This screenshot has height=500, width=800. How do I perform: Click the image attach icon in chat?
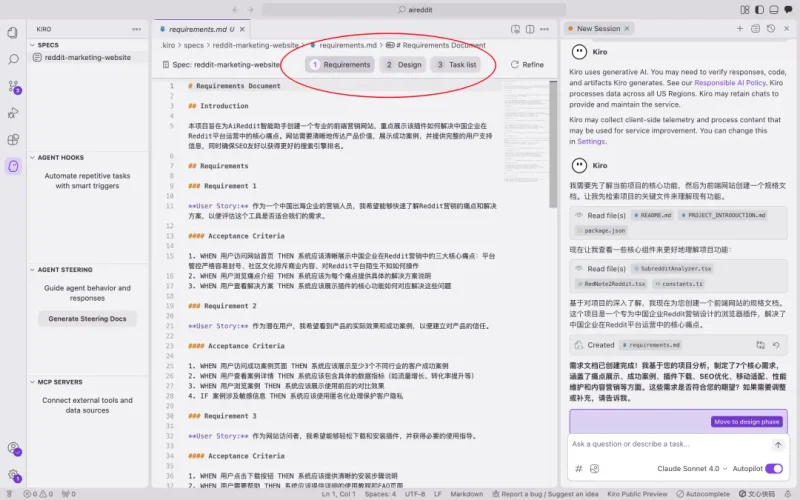(x=594, y=468)
